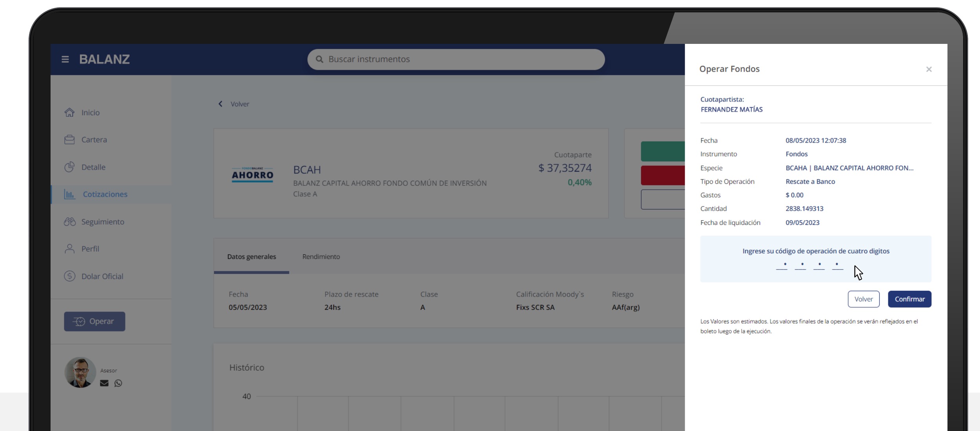This screenshot has width=980, height=431.
Task: Click the Inicio home icon
Action: pyautogui.click(x=69, y=112)
